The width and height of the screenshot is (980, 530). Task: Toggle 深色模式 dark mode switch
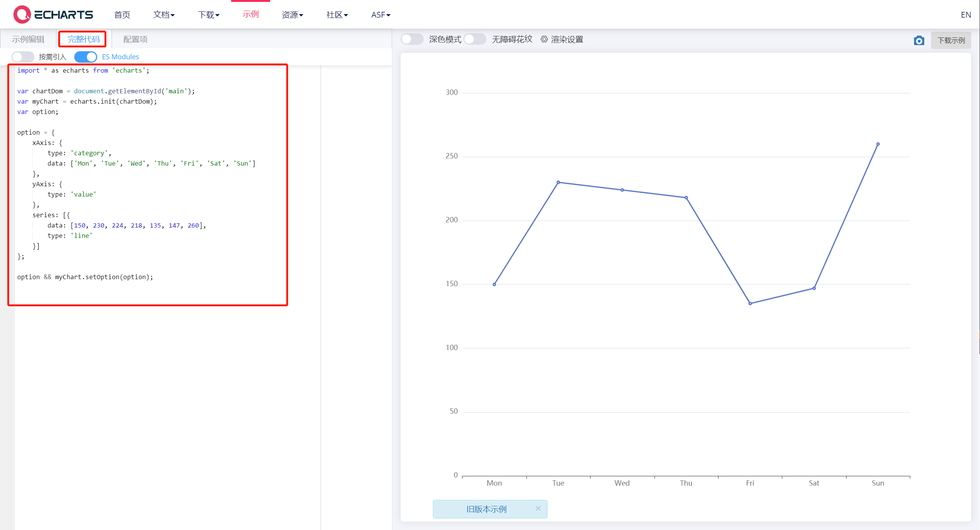tap(412, 39)
